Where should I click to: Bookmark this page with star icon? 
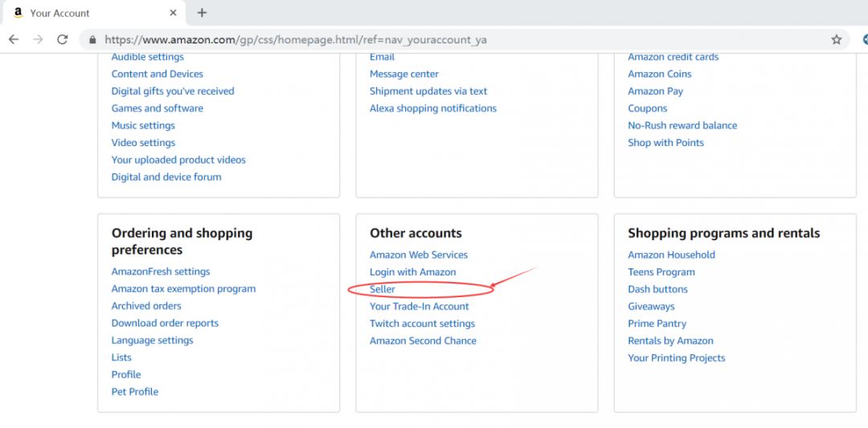pos(836,39)
